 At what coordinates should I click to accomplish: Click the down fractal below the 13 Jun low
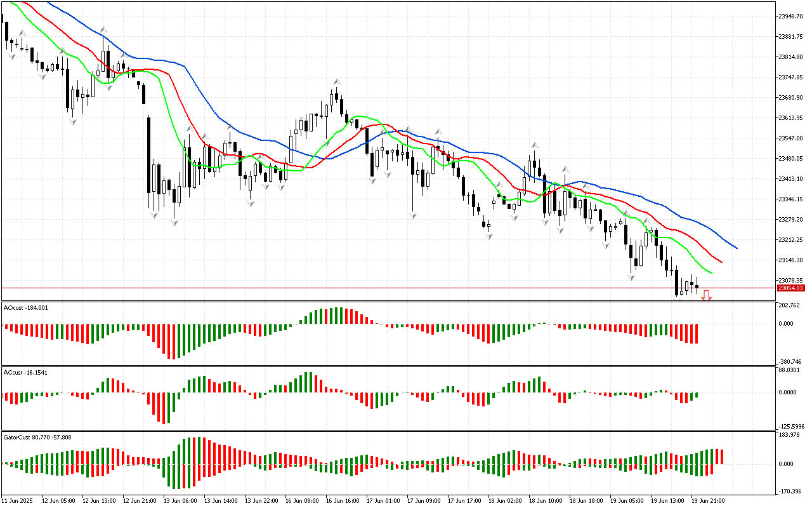[x=174, y=222]
